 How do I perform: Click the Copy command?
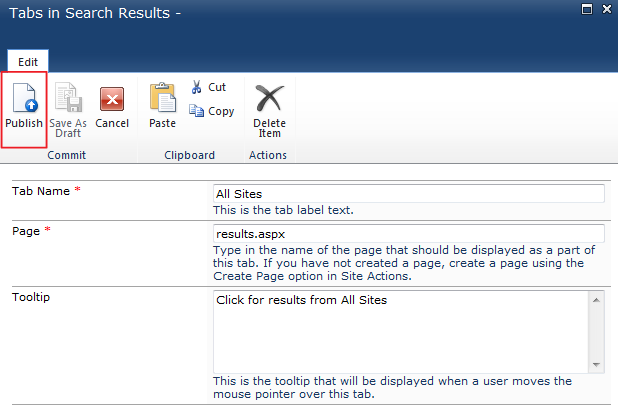pos(212,111)
